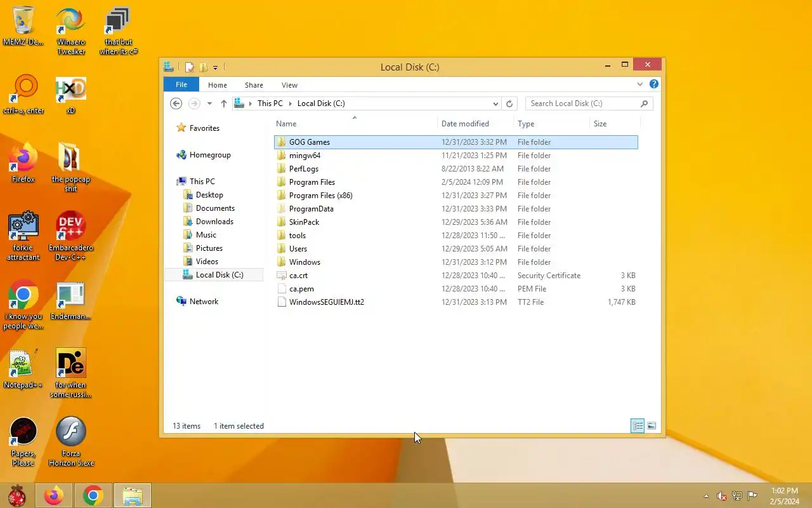Select This PC in the navigation pane
812x508 pixels.
click(x=196, y=182)
